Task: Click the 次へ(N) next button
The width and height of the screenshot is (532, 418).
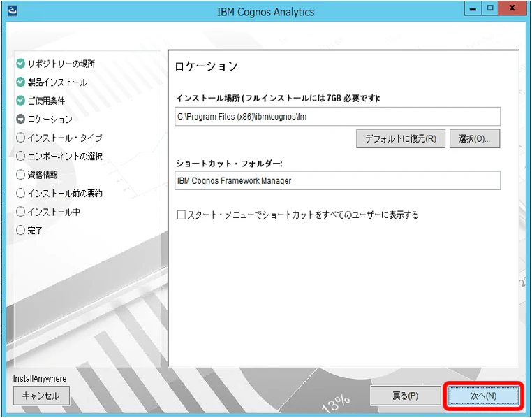Action: click(x=484, y=396)
